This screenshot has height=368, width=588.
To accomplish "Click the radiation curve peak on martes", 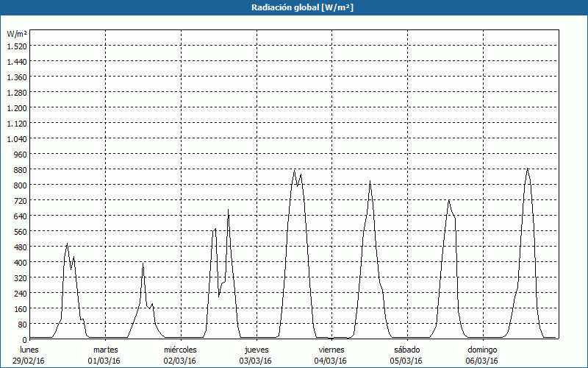I will pyautogui.click(x=143, y=263).
